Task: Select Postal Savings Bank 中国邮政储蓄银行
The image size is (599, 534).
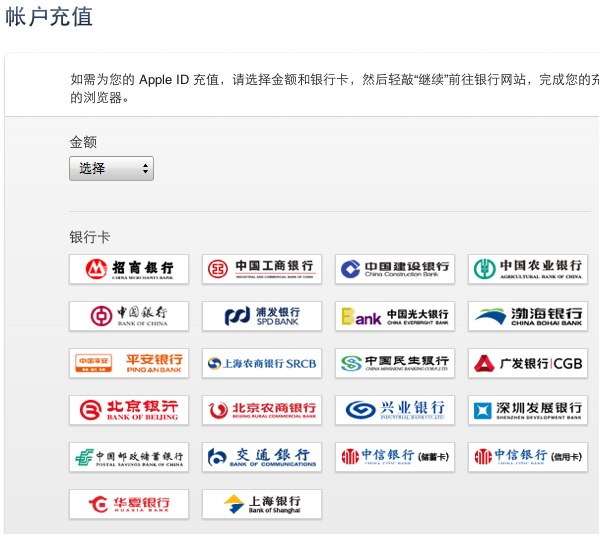Action: (129, 457)
